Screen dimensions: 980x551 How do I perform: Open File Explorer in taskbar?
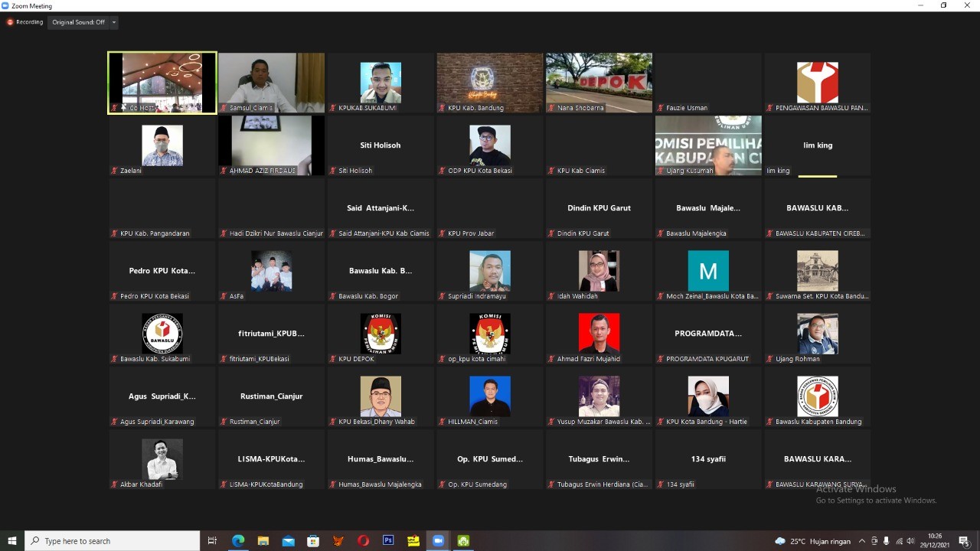point(263,541)
